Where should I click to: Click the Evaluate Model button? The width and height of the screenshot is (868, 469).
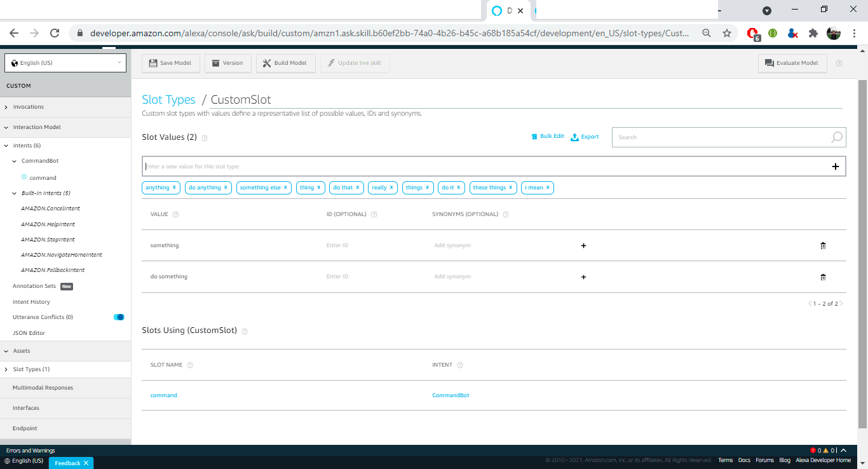tap(792, 63)
